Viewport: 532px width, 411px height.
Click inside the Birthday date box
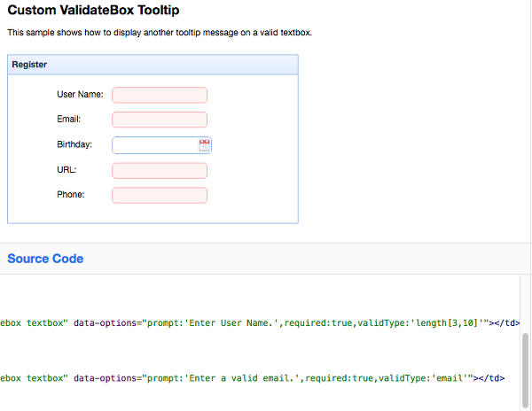155,145
